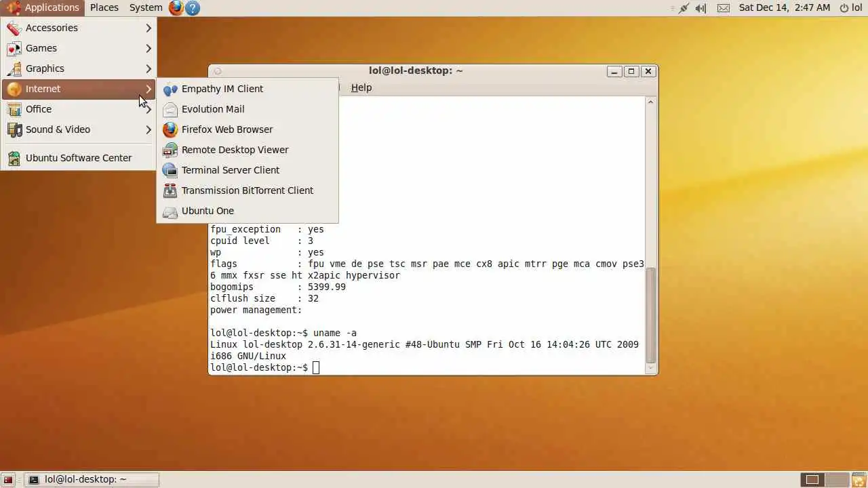Click the terminal window menu button
Viewport: 868px width, 488px height.
[218, 71]
